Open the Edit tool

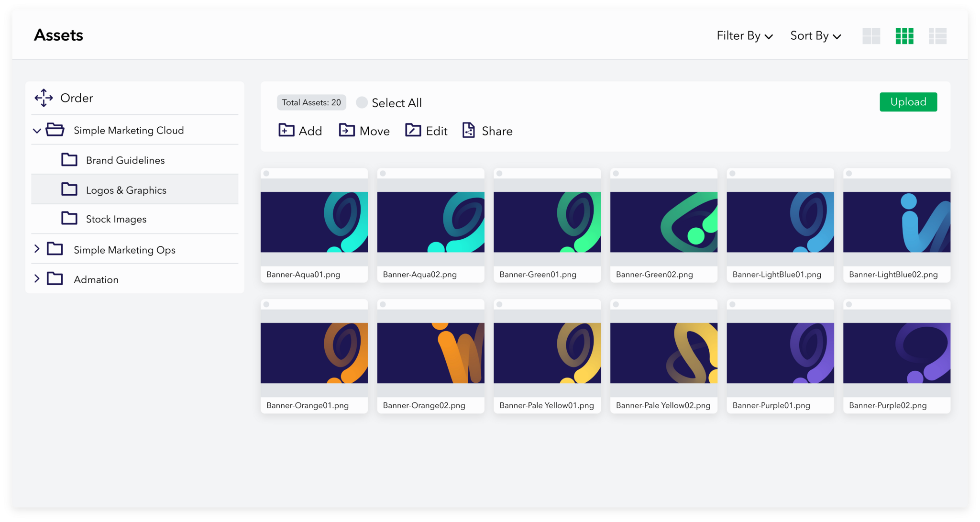tap(412, 130)
